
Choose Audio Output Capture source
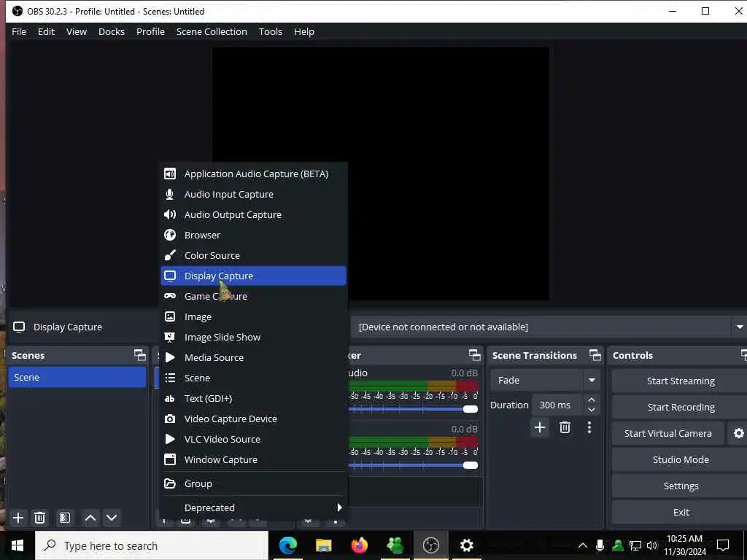point(253,215)
